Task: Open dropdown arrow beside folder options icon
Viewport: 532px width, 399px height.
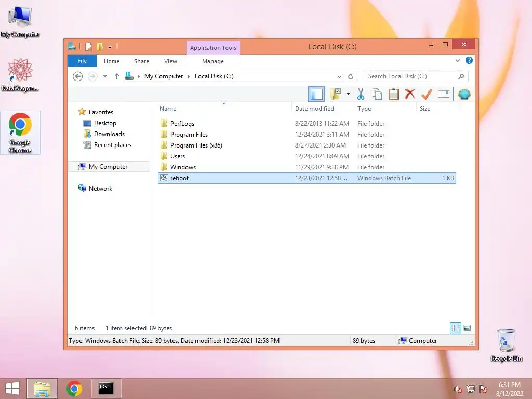Action: pos(348,94)
